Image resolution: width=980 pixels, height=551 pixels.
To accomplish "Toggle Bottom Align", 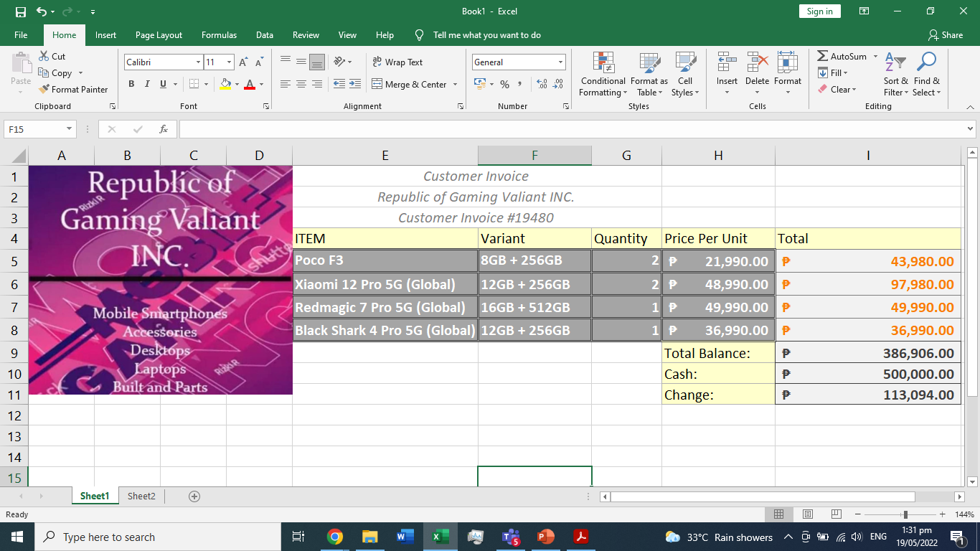I will (316, 62).
